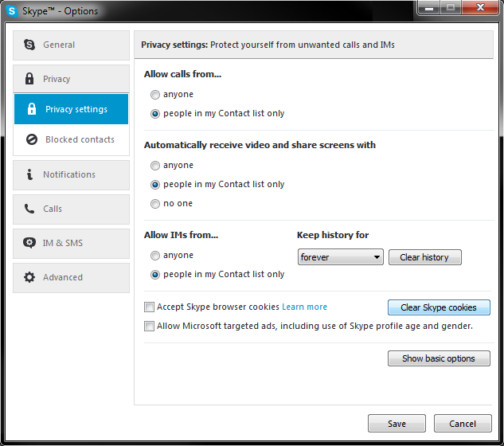
Task: Click the blocked circle icon beside Blocked contacts
Action: 32,139
